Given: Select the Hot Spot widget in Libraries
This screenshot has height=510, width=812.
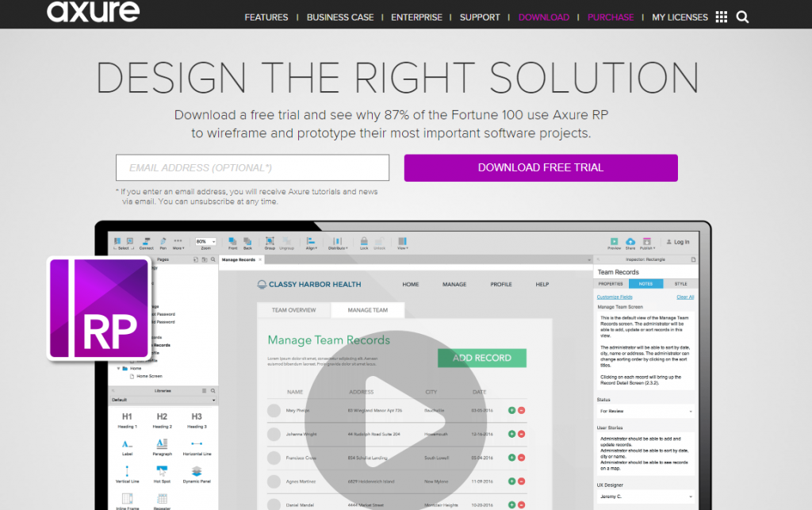Looking at the screenshot, I should click(163, 470).
